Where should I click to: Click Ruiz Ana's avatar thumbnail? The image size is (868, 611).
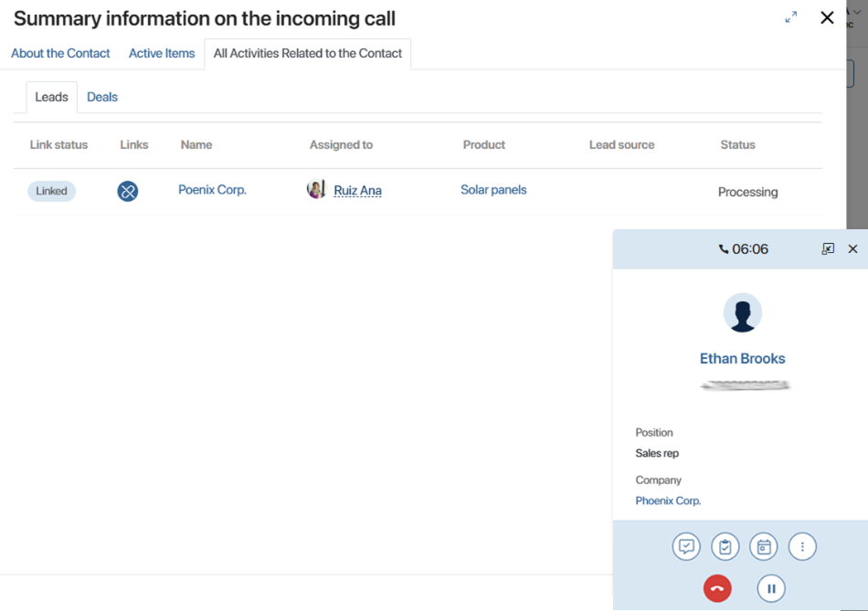[x=317, y=189]
